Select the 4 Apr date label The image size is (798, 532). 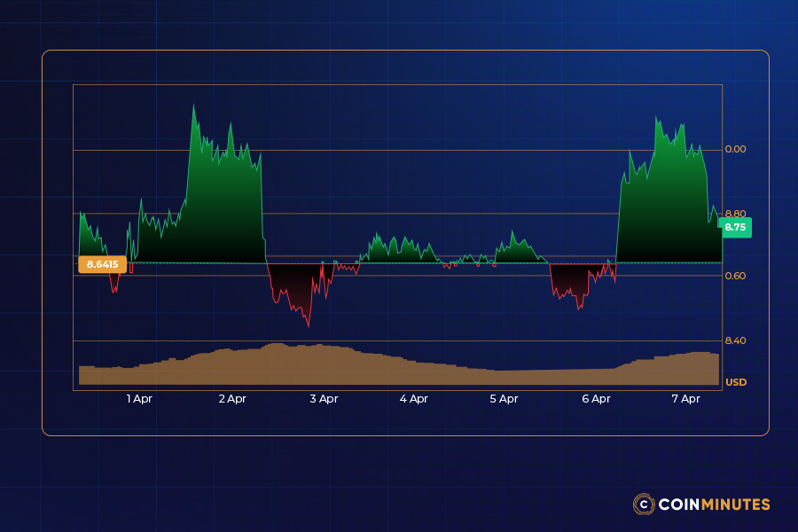414,399
